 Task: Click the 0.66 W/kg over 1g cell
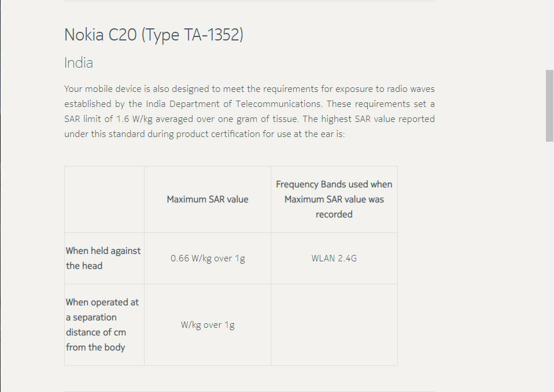[x=208, y=258]
